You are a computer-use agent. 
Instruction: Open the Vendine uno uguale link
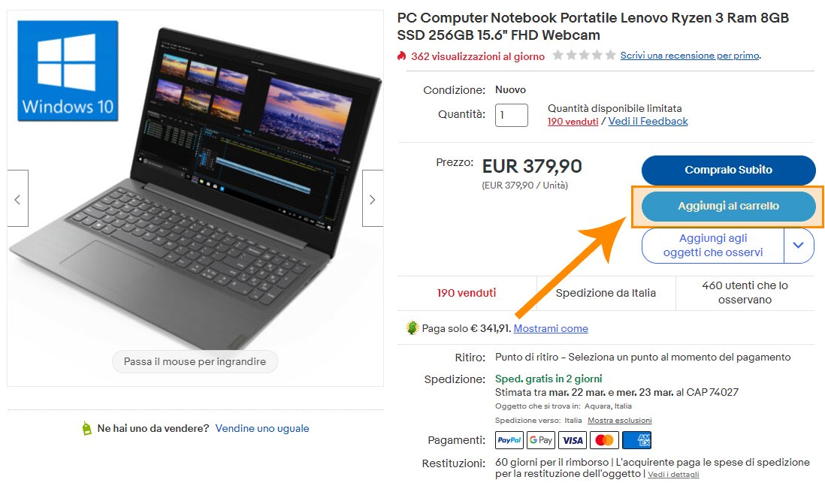[262, 428]
